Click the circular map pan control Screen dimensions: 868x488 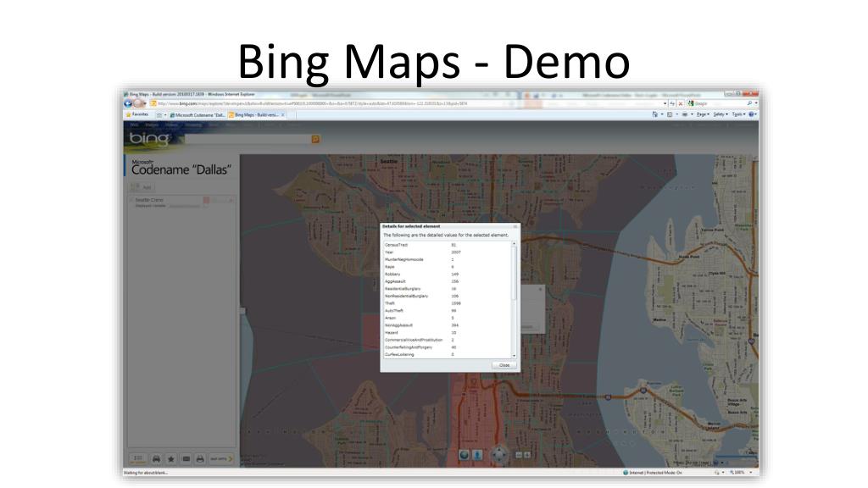coord(499,455)
